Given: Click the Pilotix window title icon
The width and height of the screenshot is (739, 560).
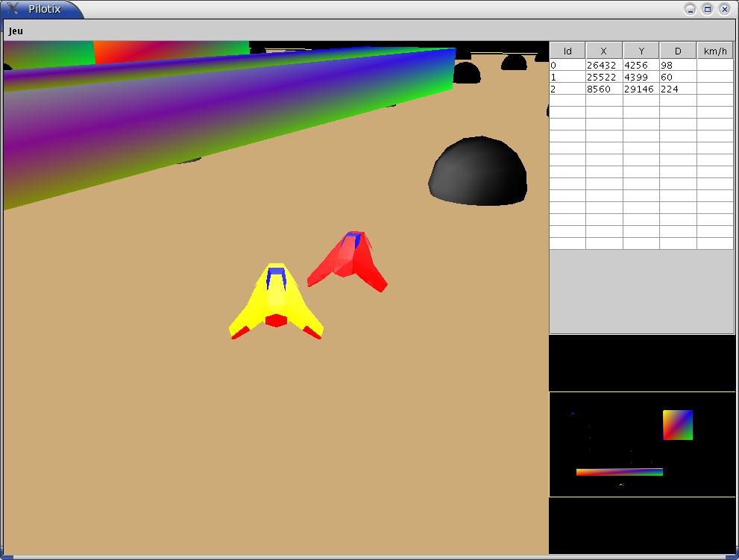Looking at the screenshot, I should pos(13,8).
